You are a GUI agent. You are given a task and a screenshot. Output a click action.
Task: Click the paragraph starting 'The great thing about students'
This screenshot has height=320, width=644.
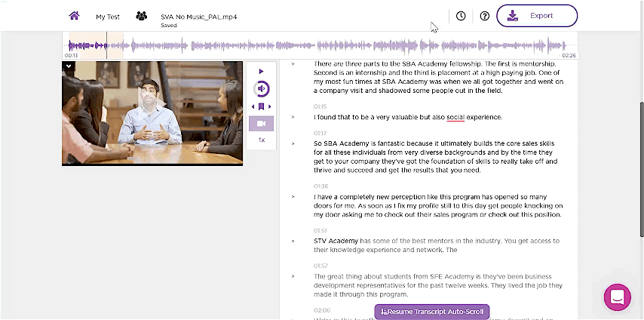438,285
